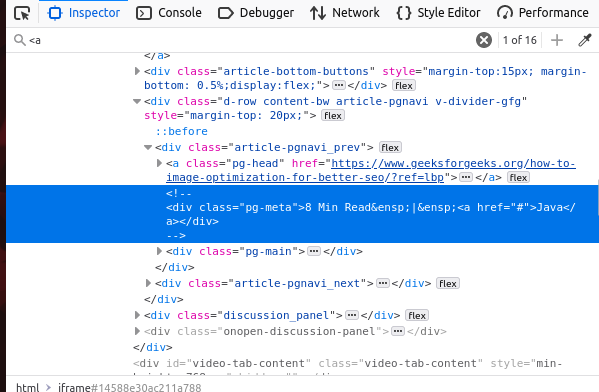Viewport: 599px width, 392px height.
Task: Open the geeksforgeeks href link
Action: coord(371,170)
